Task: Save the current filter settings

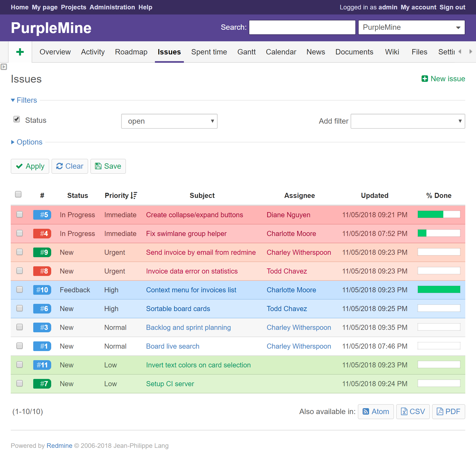Action: [108, 166]
